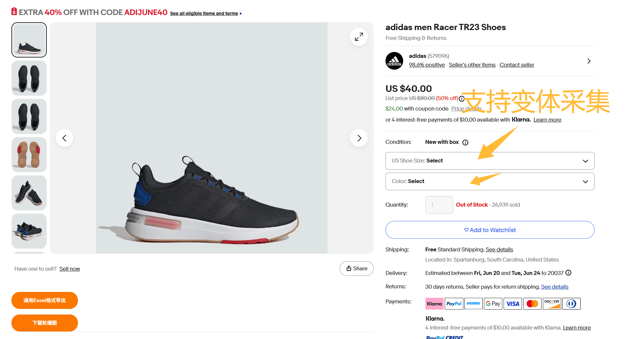Go to next product image
644x339 pixels.
[x=359, y=138]
